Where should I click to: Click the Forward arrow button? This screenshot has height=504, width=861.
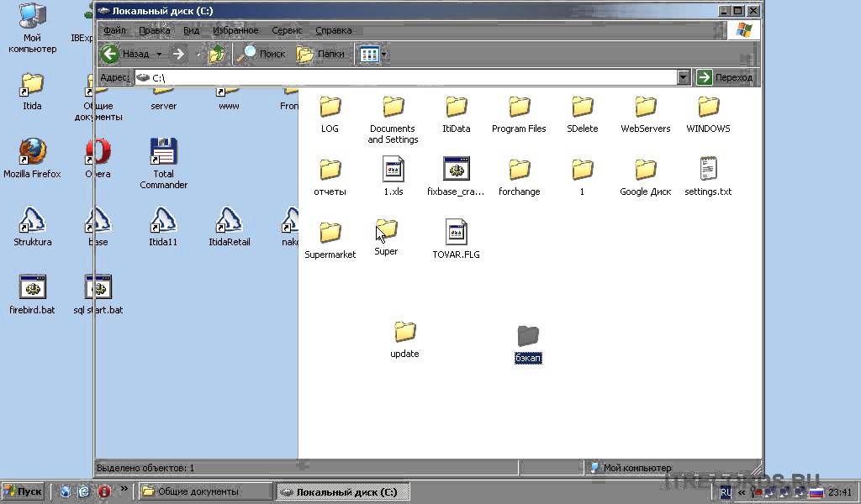click(178, 54)
